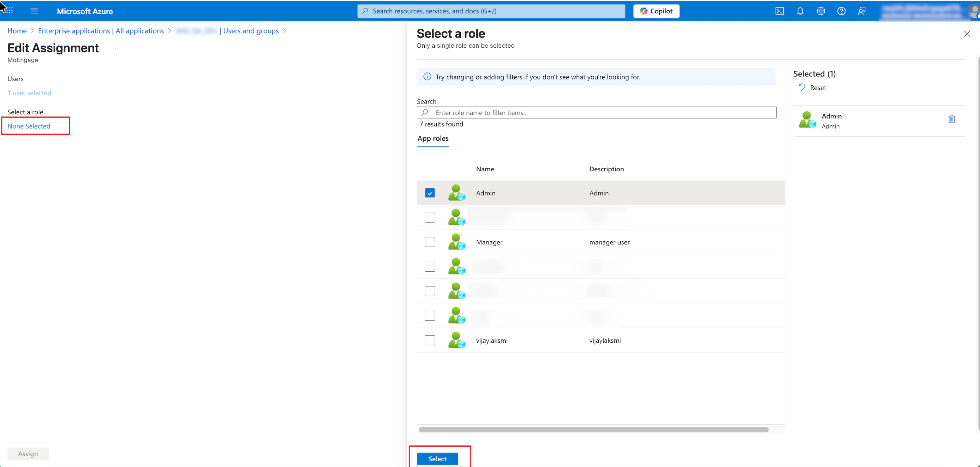Open the Copilot button
The height and width of the screenshot is (467, 980).
coord(656,11)
